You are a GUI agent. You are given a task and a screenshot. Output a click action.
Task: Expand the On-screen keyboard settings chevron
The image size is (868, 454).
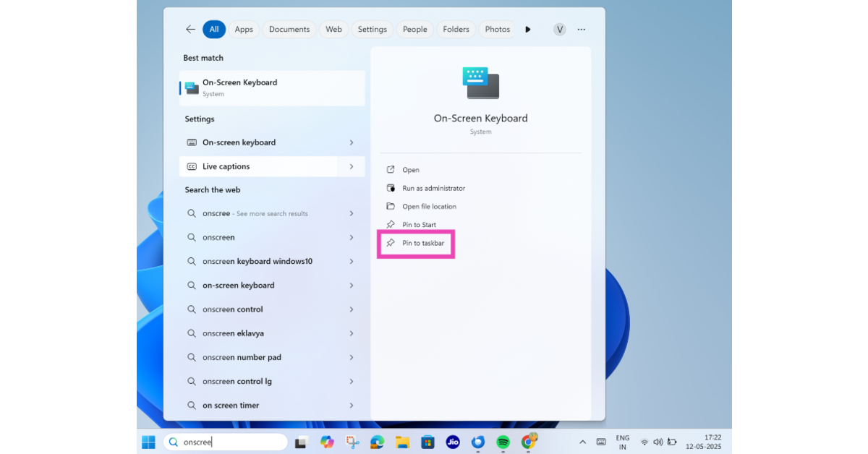pyautogui.click(x=352, y=142)
